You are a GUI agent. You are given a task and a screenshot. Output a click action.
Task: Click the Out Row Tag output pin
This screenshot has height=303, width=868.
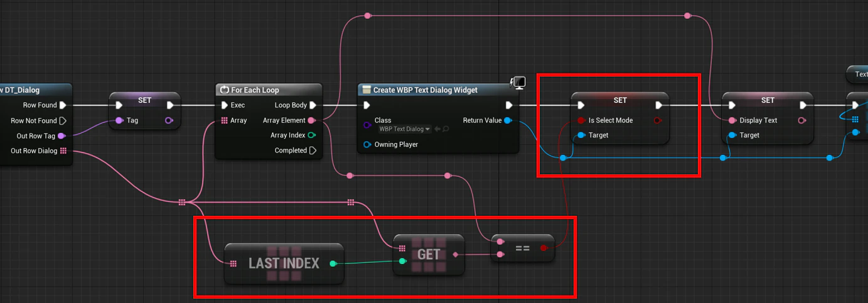click(x=62, y=136)
